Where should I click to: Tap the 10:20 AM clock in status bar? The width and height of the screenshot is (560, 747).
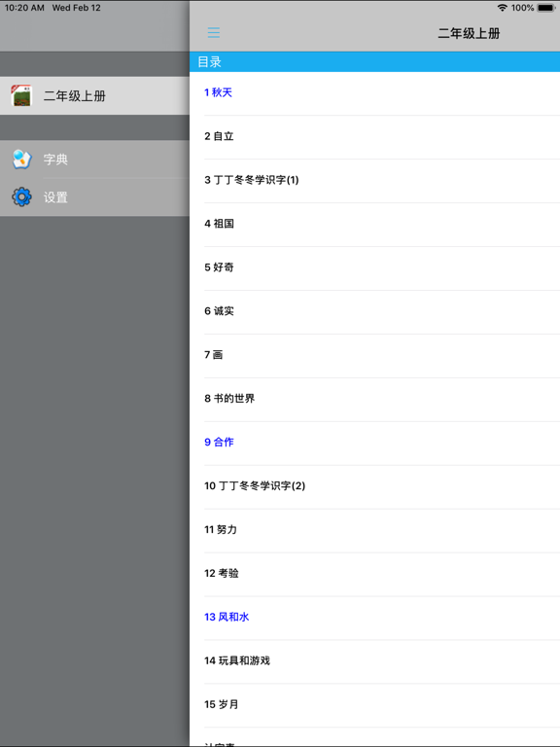click(x=24, y=8)
